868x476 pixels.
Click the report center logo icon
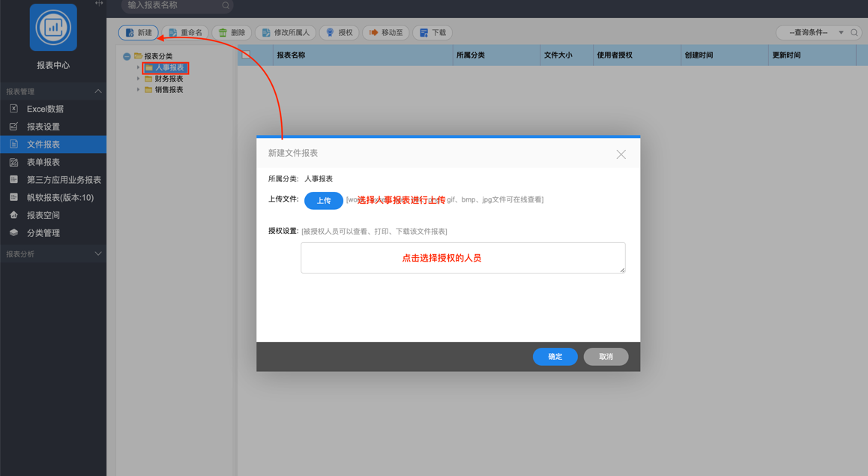[x=53, y=28]
